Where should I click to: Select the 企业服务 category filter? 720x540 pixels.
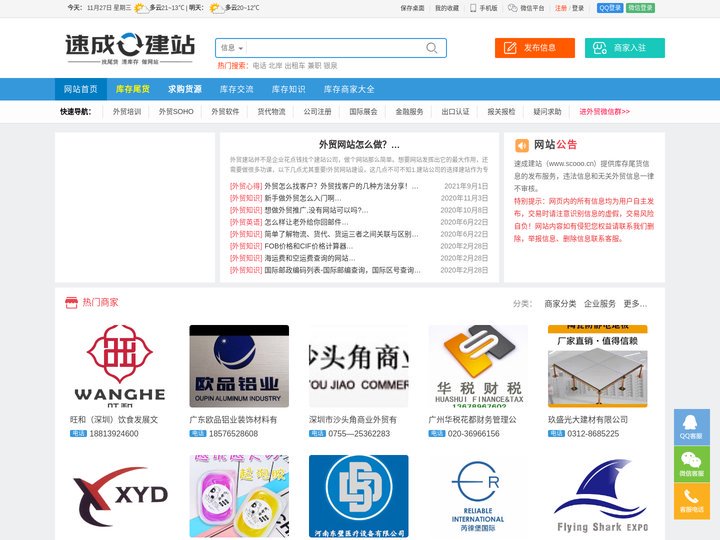pos(600,304)
